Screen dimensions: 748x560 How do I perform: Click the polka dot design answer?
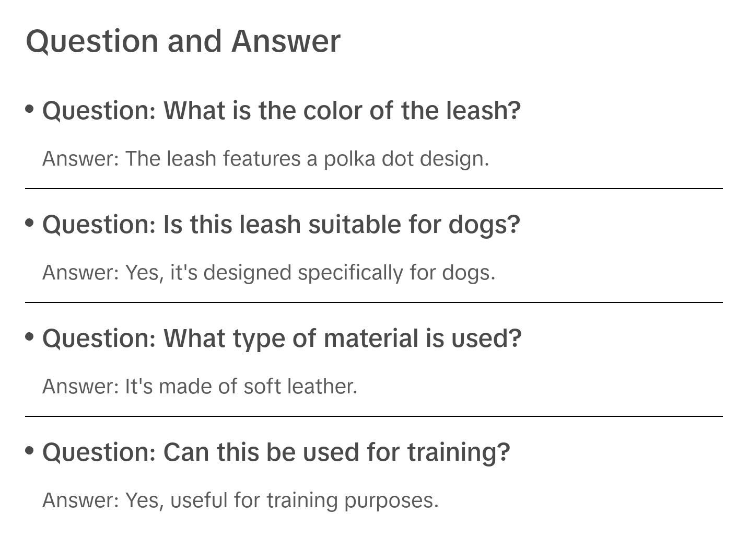click(265, 159)
